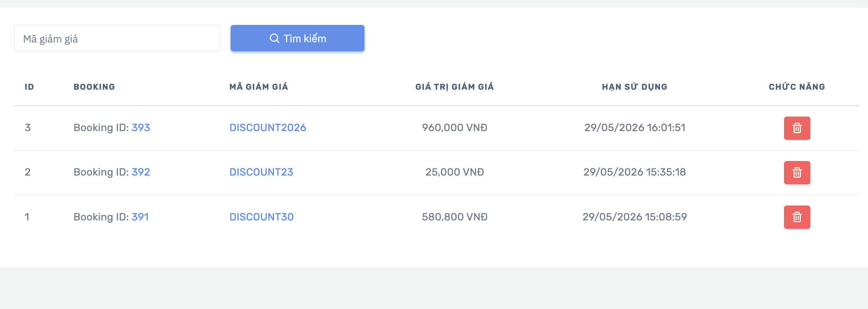This screenshot has height=309, width=868.
Task: Remove DISCOUNT30 using its trash icon
Action: (797, 217)
